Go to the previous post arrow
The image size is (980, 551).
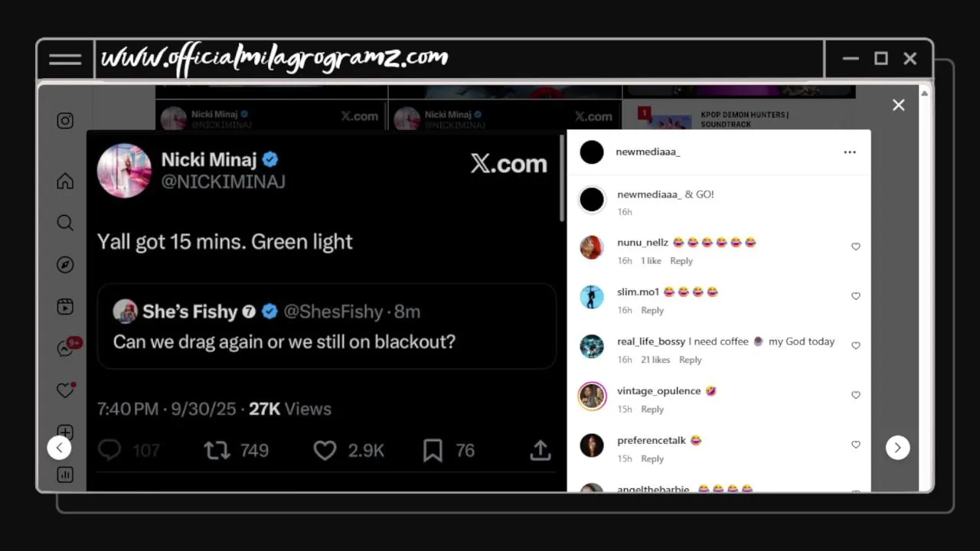pyautogui.click(x=59, y=448)
